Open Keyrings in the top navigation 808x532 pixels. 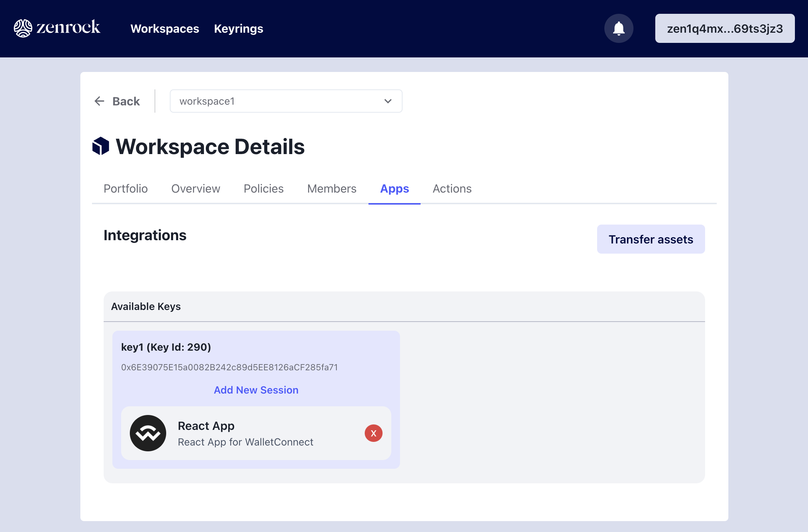point(239,29)
